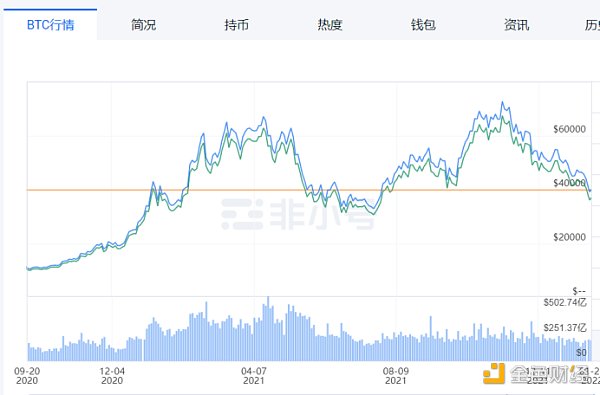The width and height of the screenshot is (600, 395).
Task: Click the $20000 price axis label
Action: (569, 237)
